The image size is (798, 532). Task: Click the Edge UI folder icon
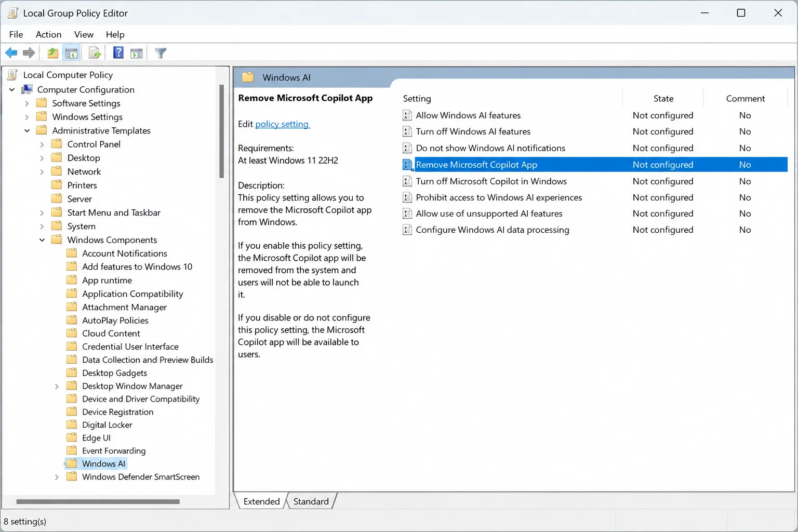(x=72, y=437)
